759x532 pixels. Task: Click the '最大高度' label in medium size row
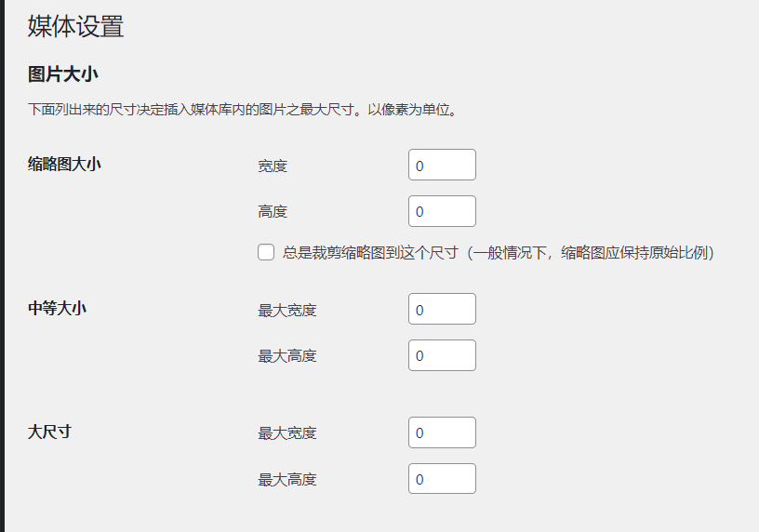pyautogui.click(x=287, y=356)
